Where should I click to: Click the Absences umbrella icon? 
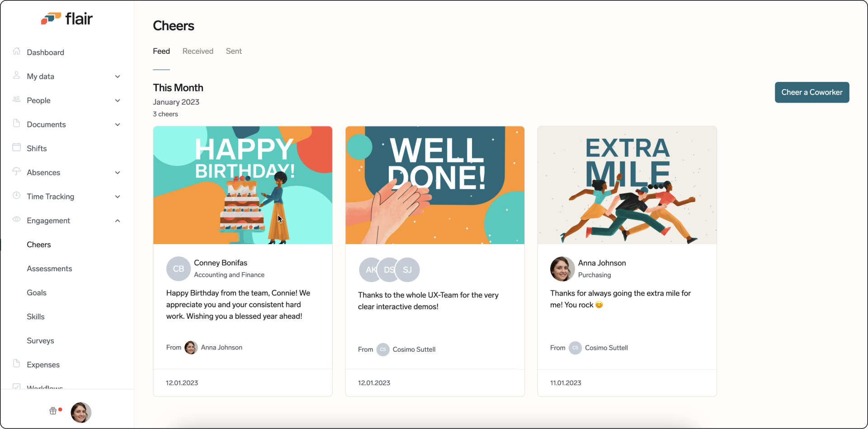17,172
